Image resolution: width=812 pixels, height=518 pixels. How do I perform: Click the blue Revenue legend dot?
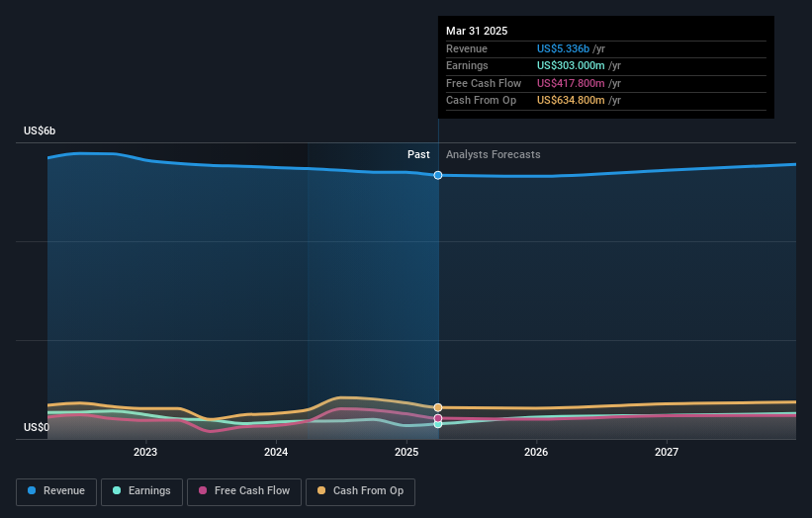[x=32, y=490]
